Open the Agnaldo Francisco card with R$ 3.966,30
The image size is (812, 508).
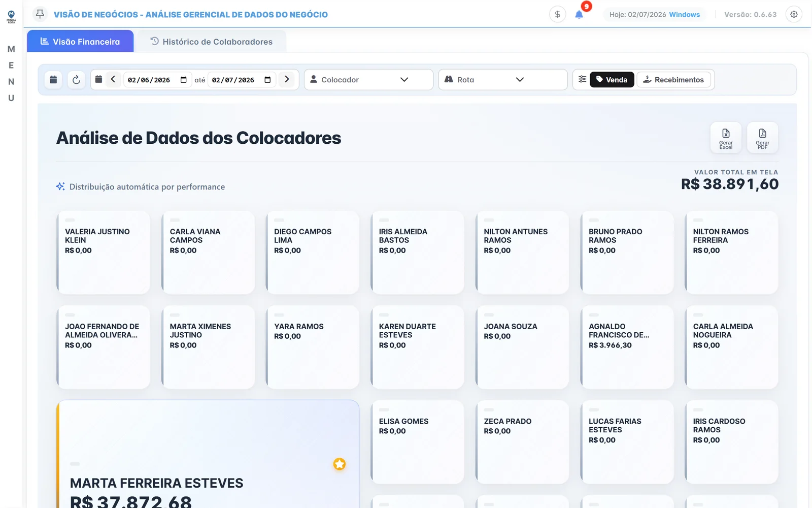point(627,347)
